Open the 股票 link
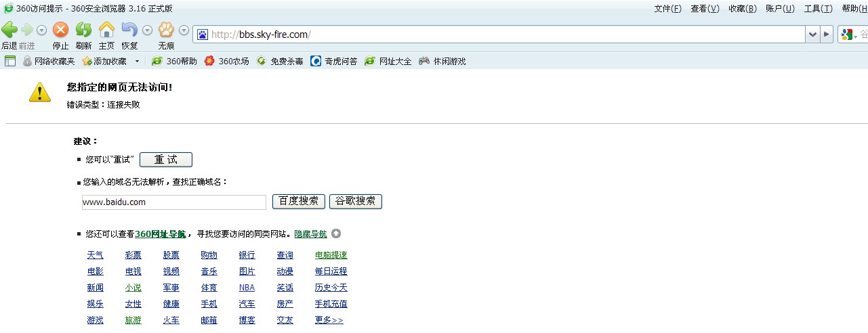The image size is (868, 333). click(171, 255)
